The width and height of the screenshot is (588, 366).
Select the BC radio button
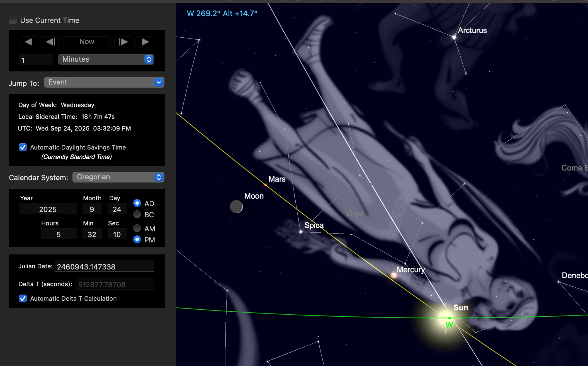pos(137,214)
